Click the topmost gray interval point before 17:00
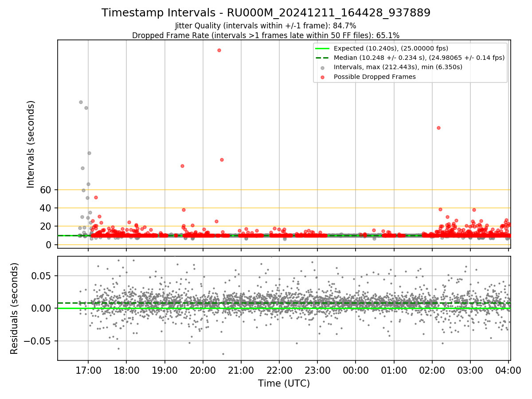The width and height of the screenshot is (532, 399). (81, 102)
